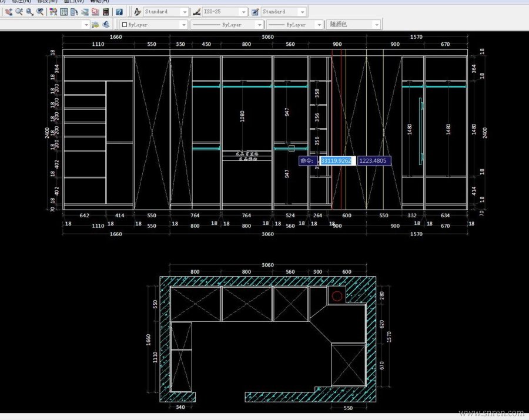
Task: Click the Zoom Previous icon
Action: pyautogui.click(x=40, y=12)
